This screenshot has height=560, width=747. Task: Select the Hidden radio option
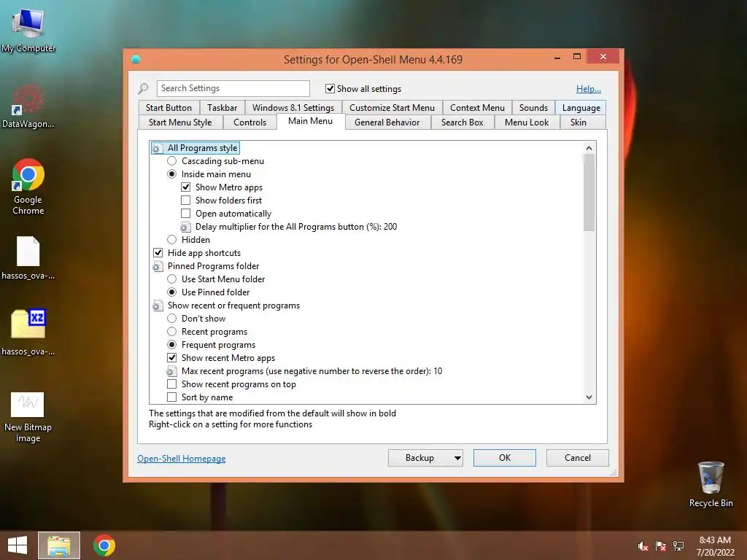pyautogui.click(x=172, y=239)
